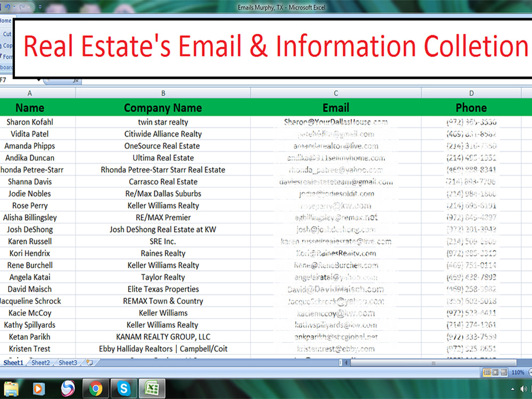
Task: Select the SRE Inc. cell
Action: tap(163, 242)
